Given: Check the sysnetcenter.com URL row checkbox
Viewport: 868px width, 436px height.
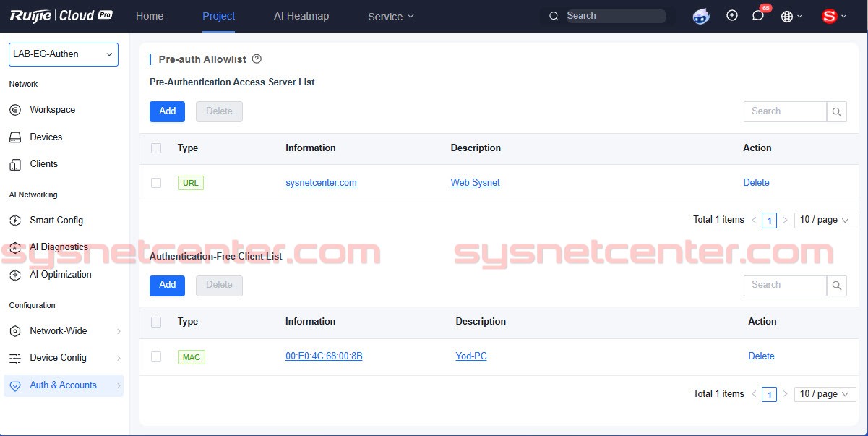Looking at the screenshot, I should coord(156,183).
